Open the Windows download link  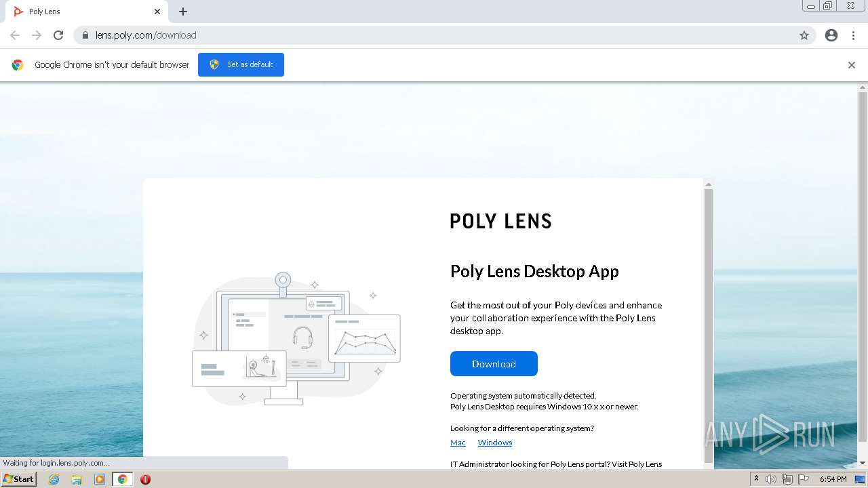pos(495,443)
